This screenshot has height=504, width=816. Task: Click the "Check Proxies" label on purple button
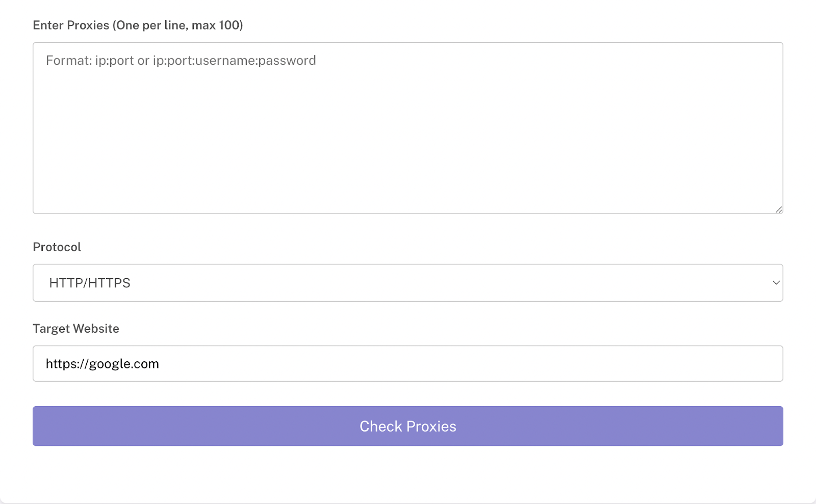pyautogui.click(x=408, y=427)
